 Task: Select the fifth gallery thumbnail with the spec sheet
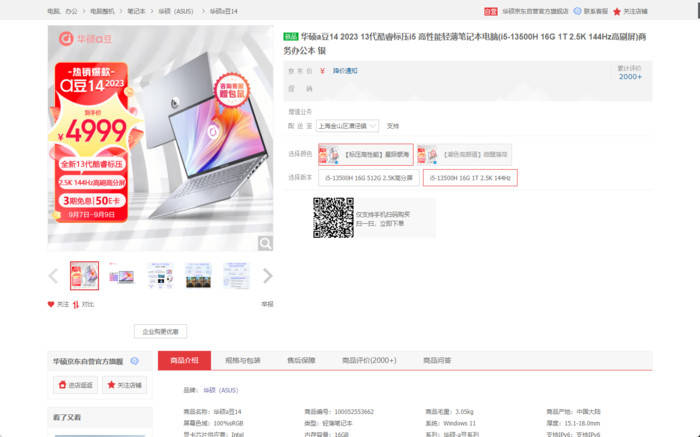(236, 275)
